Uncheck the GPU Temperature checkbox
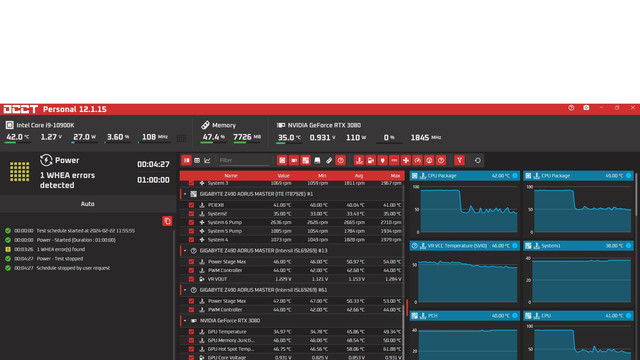Screen dimensions: 640x360 (x=191, y=332)
